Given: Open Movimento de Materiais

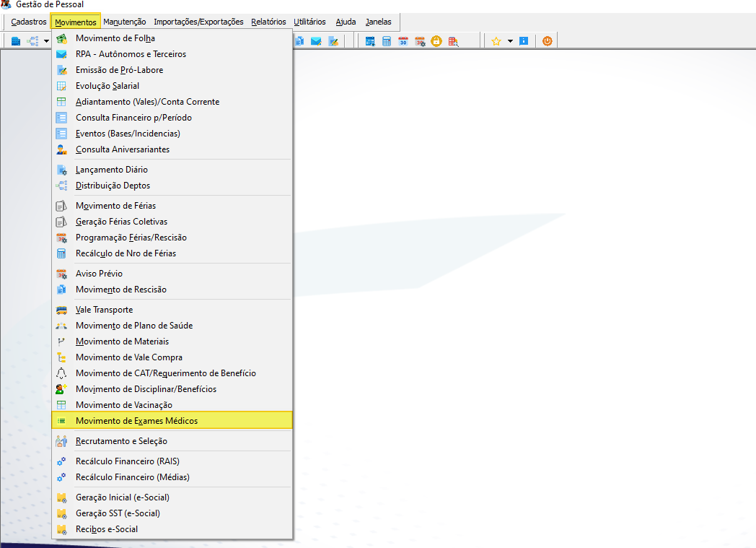Looking at the screenshot, I should 172,342.
